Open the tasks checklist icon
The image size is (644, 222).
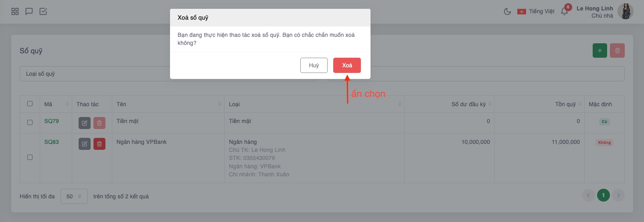pos(43,12)
